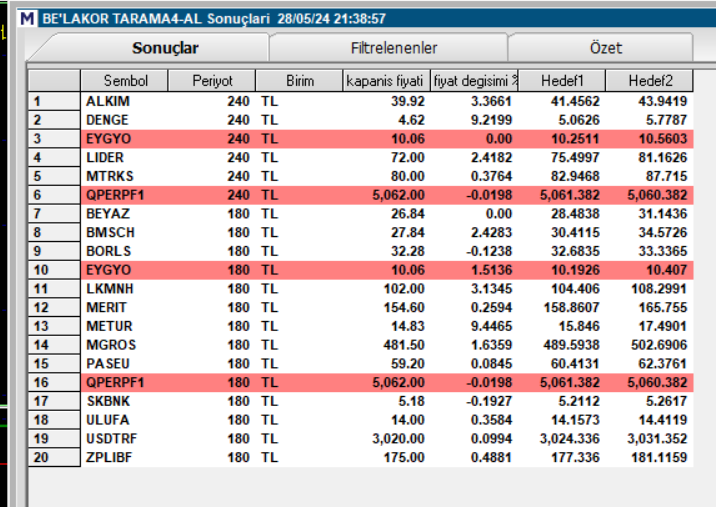Click row header number 20
The height and width of the screenshot is (507, 716).
[x=54, y=457]
